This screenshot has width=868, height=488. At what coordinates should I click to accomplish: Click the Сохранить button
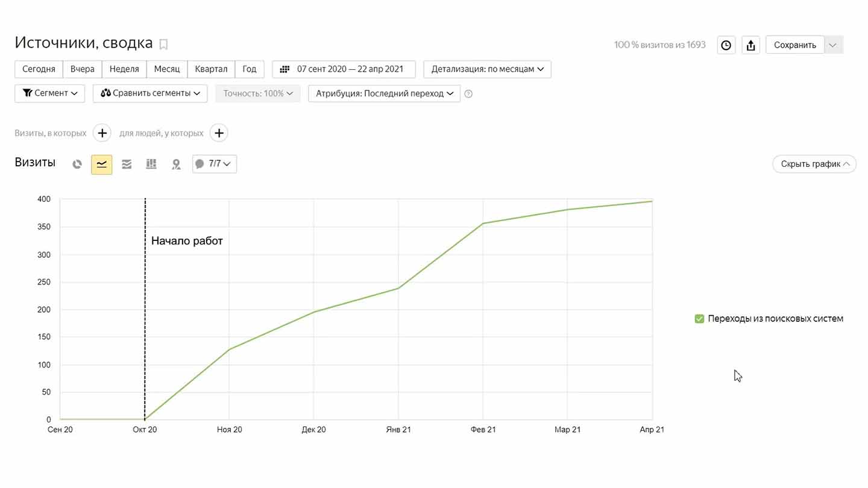click(x=795, y=45)
